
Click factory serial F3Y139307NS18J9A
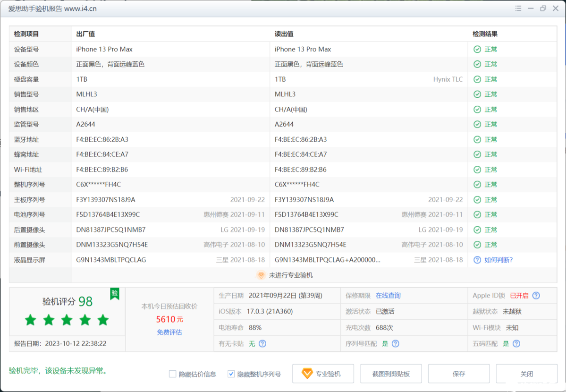(x=106, y=200)
